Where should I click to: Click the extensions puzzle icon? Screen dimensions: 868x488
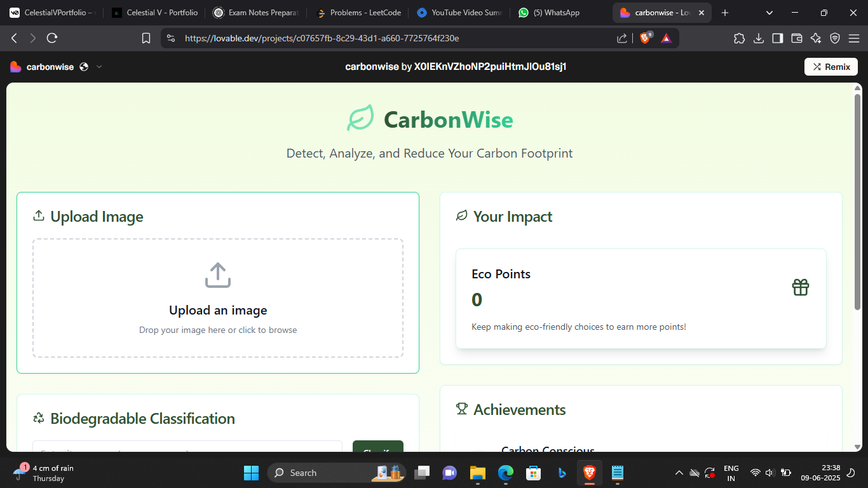(739, 38)
